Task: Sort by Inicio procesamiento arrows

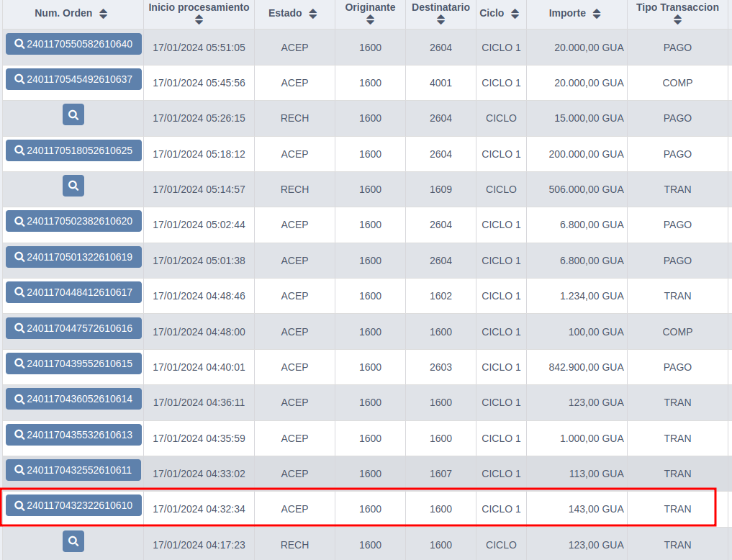Action: click(x=199, y=19)
